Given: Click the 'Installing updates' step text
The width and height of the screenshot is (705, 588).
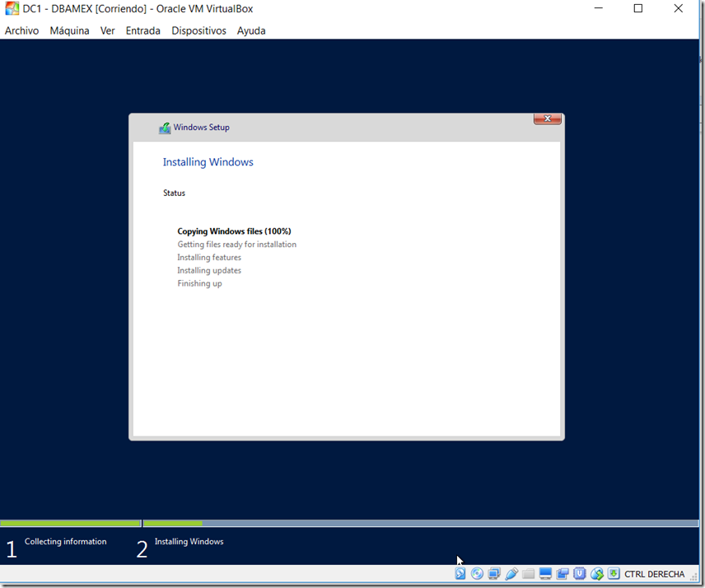Looking at the screenshot, I should click(x=209, y=270).
